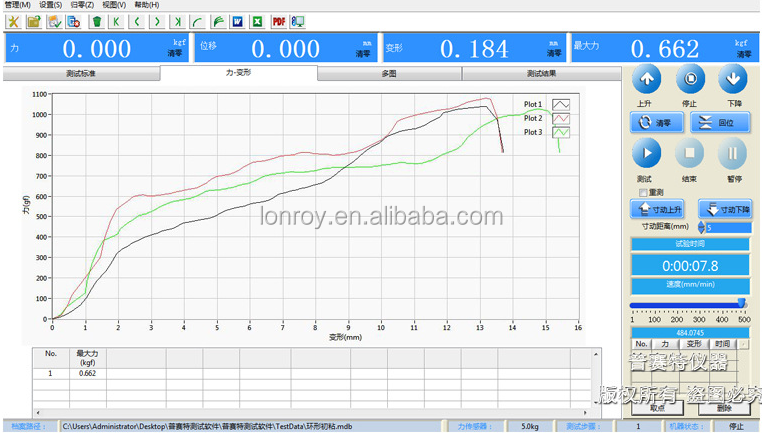Click 清零 in the 最大力 display
762x433 pixels.
[x=744, y=54]
